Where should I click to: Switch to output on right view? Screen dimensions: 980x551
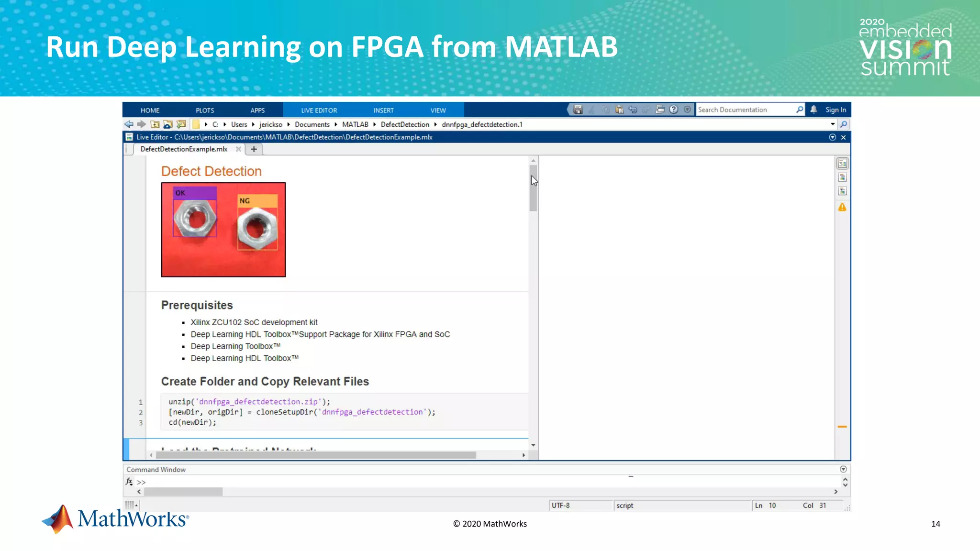pyautogui.click(x=842, y=164)
